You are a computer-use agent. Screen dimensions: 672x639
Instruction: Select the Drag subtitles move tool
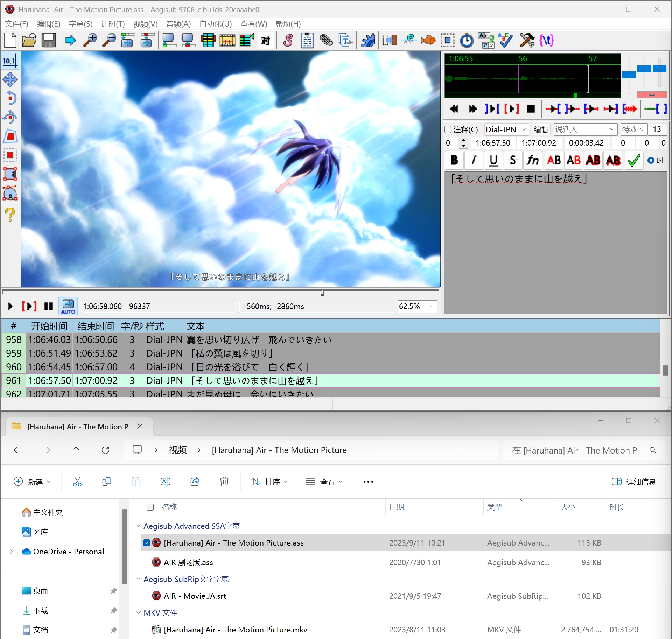point(10,79)
